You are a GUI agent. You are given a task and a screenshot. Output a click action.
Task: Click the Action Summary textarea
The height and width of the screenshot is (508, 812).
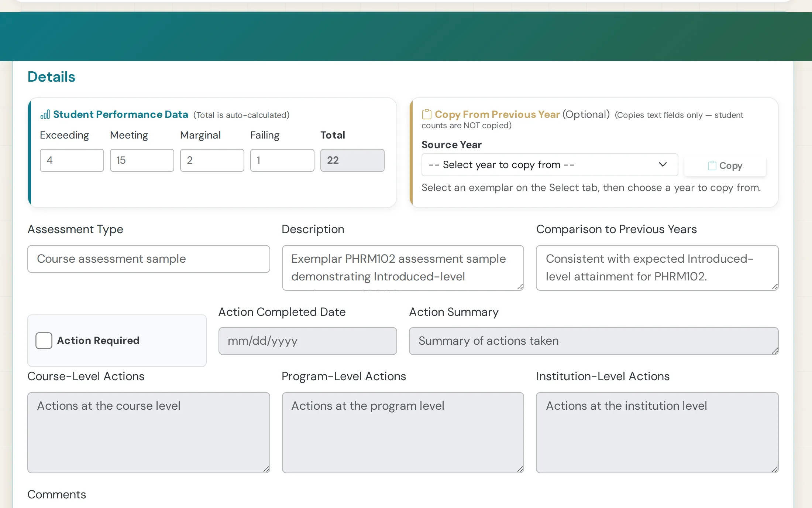coord(594,341)
